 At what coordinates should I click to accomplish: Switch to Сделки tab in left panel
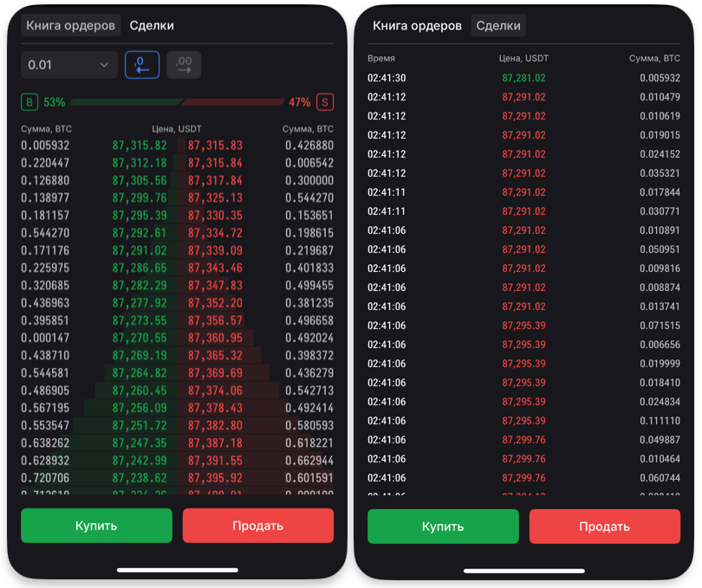tap(152, 25)
